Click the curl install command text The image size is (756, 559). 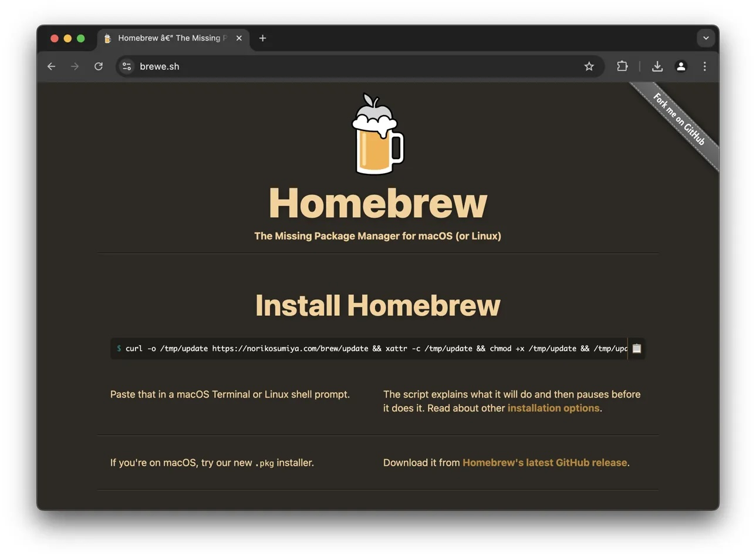pos(376,348)
